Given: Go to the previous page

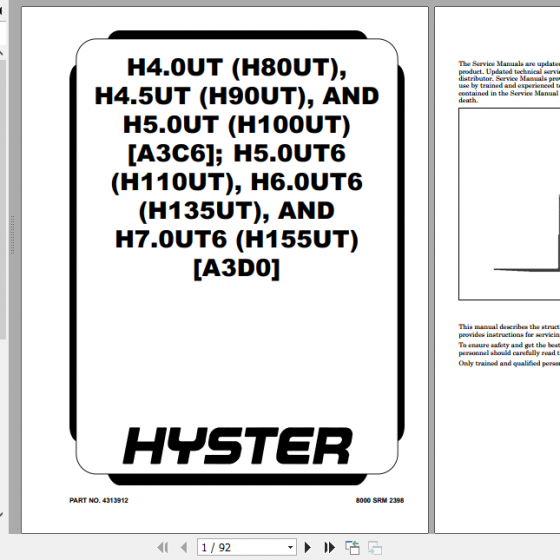Looking at the screenshot, I should (184, 547).
